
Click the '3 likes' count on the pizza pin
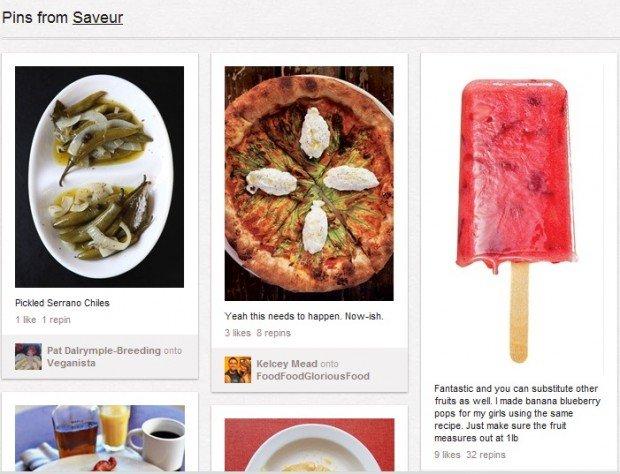click(x=238, y=333)
